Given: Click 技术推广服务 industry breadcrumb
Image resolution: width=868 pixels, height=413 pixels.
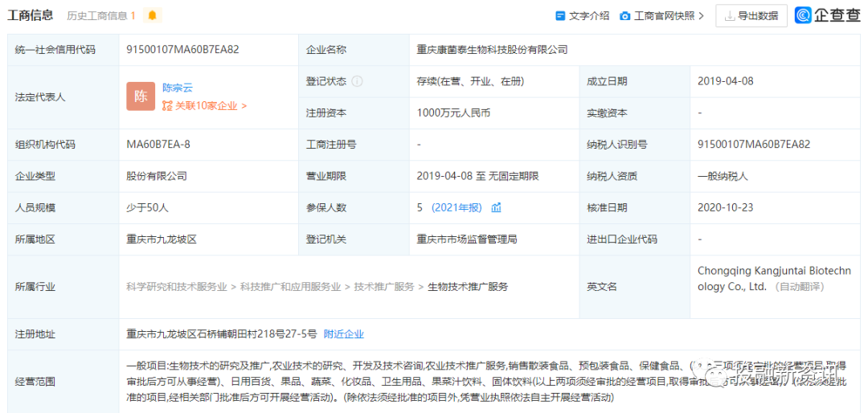Looking at the screenshot, I should pos(384,287).
